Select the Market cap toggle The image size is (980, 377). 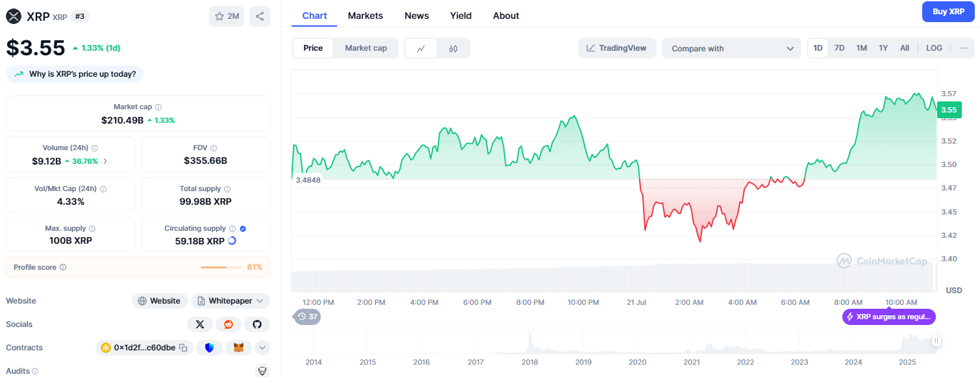(366, 48)
